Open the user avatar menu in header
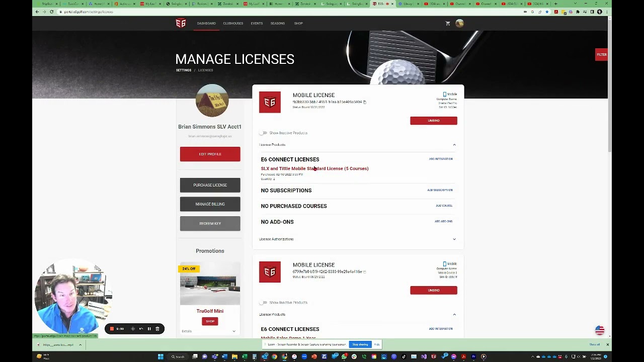644x362 pixels. point(459,23)
